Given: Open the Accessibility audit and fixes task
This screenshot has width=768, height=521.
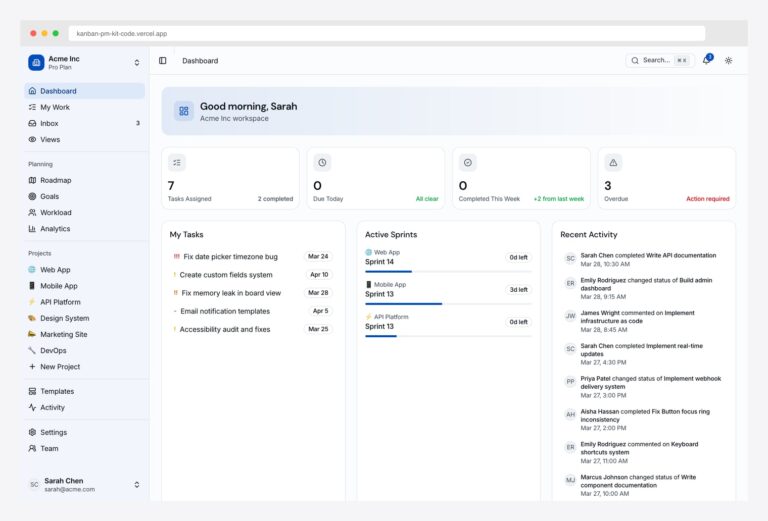Looking at the screenshot, I should pyautogui.click(x=253, y=329).
